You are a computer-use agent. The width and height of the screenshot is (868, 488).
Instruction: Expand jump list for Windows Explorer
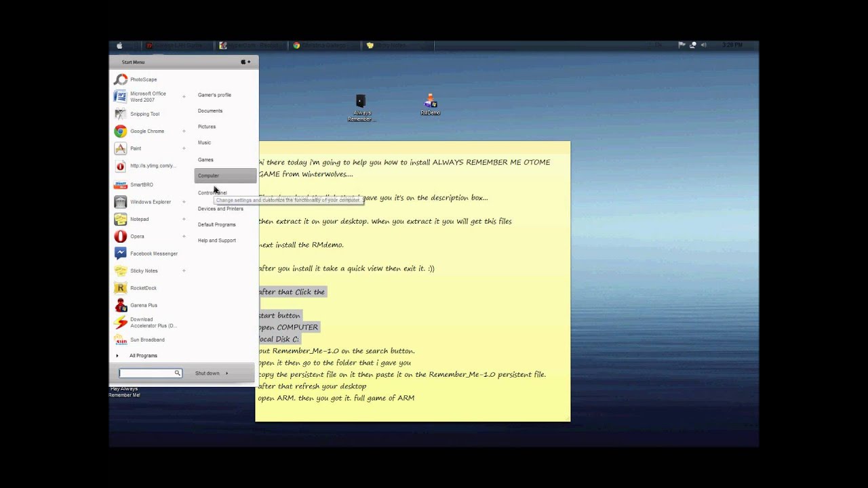click(x=184, y=202)
